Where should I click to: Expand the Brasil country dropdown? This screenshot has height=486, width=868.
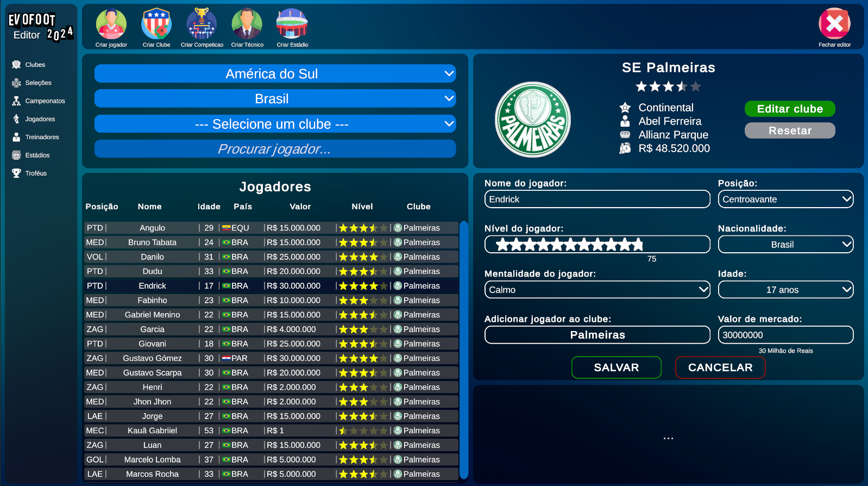[275, 98]
